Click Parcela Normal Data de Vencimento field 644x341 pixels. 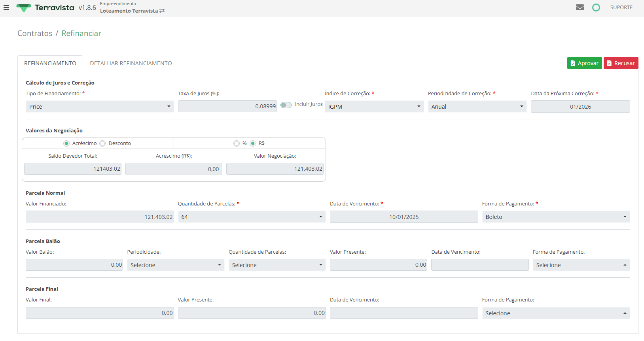click(404, 217)
